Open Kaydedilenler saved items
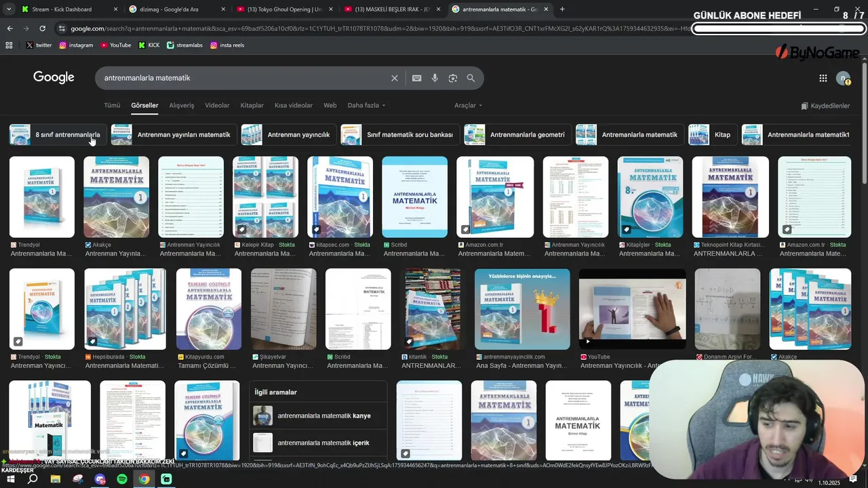Viewport: 868px width, 488px height. 825,106
